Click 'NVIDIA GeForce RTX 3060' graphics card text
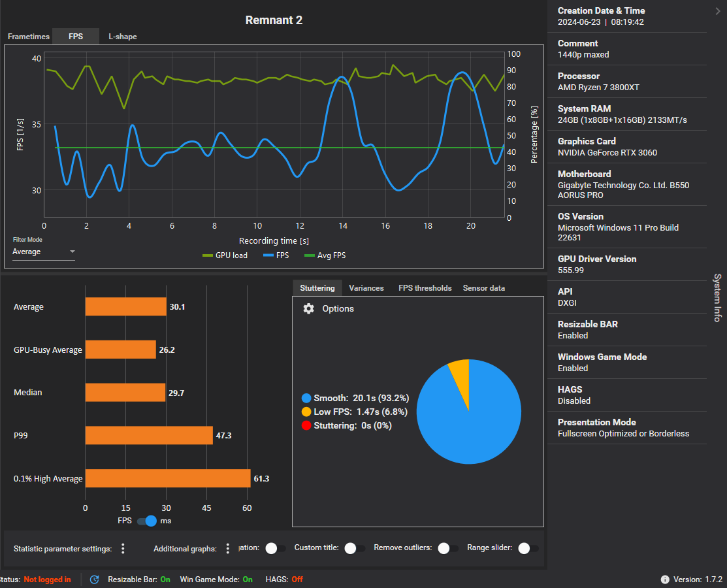The height and width of the screenshot is (588, 727). coord(607,153)
